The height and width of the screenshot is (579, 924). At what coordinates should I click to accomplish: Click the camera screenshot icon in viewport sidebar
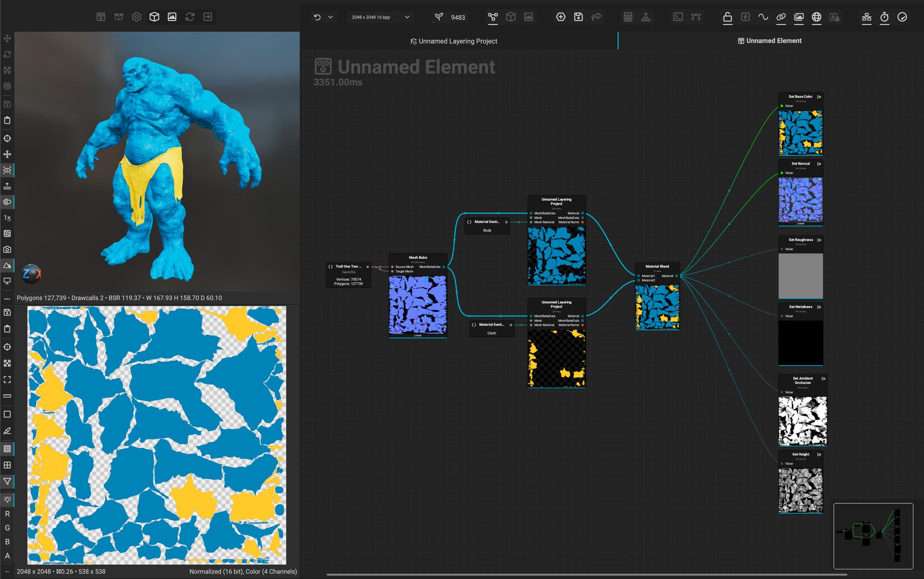(7, 250)
